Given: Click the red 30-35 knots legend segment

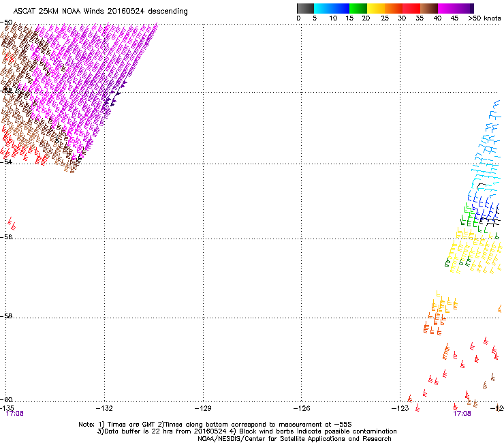Looking at the screenshot, I should coord(411,8).
